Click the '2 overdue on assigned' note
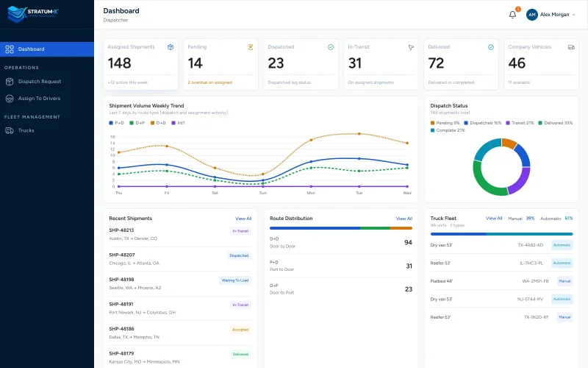 (x=210, y=82)
